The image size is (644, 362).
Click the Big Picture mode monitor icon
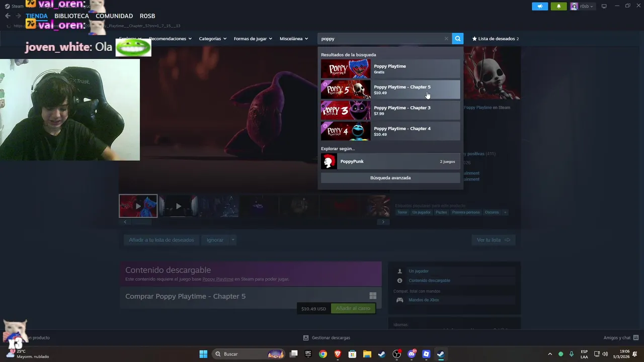pyautogui.click(x=604, y=6)
